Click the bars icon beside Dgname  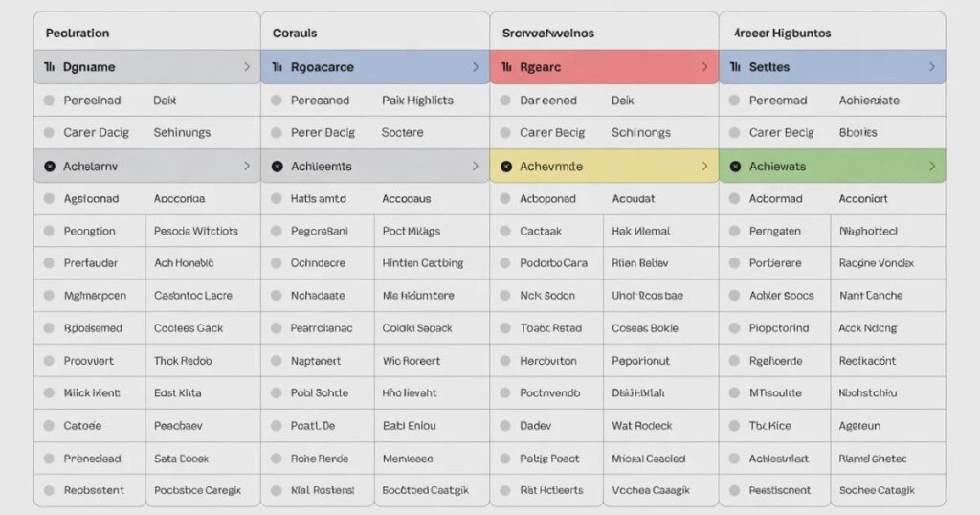(49, 67)
